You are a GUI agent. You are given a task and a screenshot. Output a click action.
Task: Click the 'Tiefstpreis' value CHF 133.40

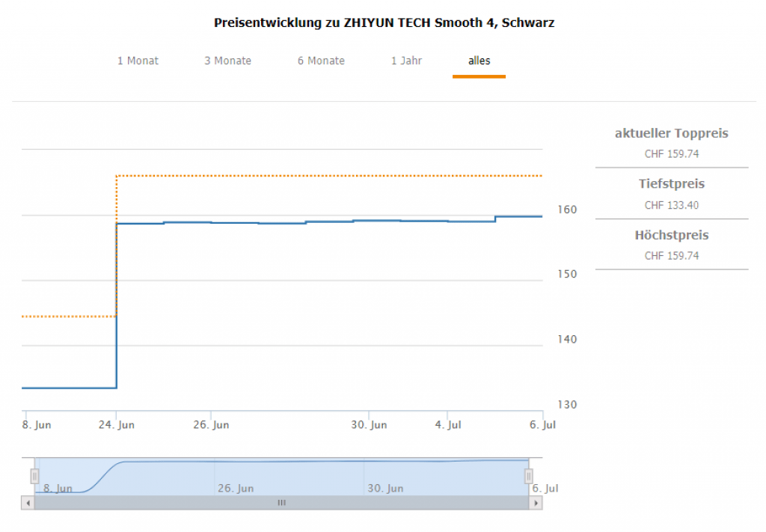pyautogui.click(x=671, y=205)
